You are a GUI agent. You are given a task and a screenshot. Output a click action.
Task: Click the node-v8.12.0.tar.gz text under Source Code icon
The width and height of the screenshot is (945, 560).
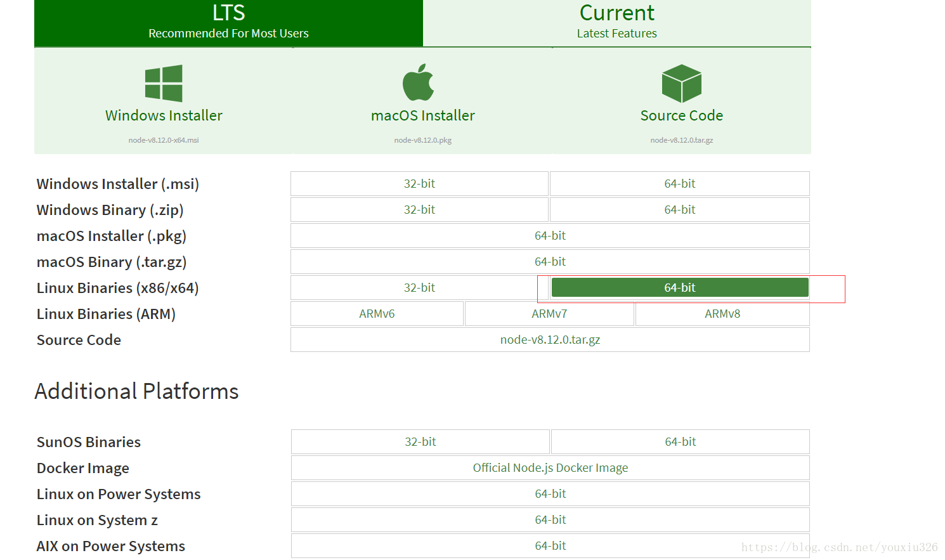(x=682, y=140)
